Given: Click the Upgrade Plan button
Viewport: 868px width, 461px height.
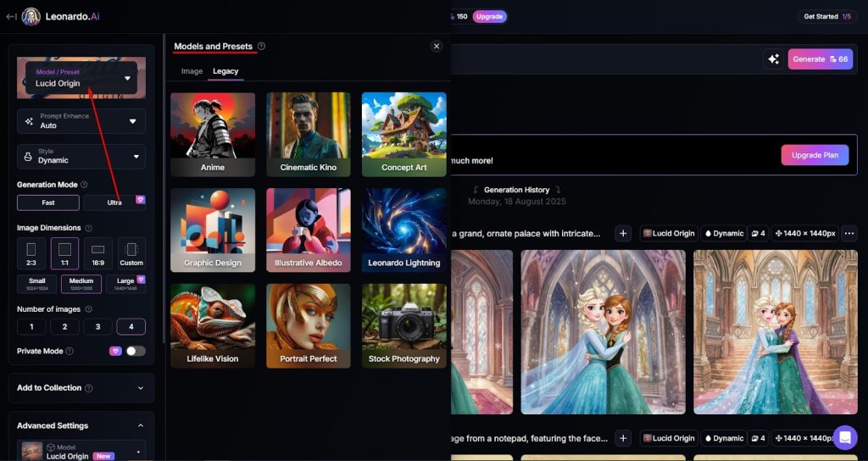Looking at the screenshot, I should pyautogui.click(x=815, y=155).
